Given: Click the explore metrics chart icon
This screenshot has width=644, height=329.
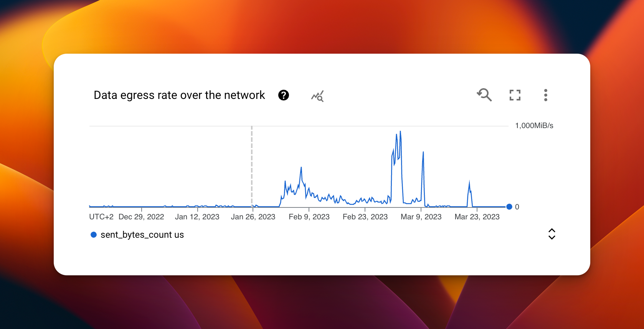Looking at the screenshot, I should [317, 96].
